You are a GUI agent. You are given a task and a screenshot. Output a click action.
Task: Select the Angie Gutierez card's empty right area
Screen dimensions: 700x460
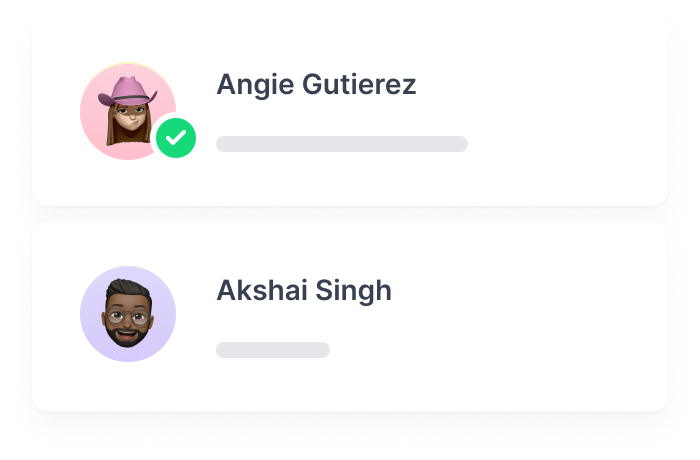point(567,112)
